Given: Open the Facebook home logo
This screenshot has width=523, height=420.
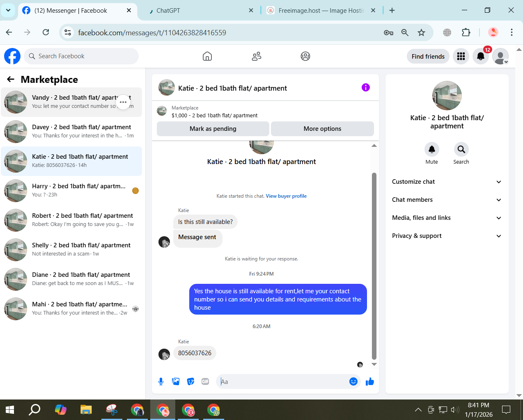Looking at the screenshot, I should pyautogui.click(x=12, y=56).
